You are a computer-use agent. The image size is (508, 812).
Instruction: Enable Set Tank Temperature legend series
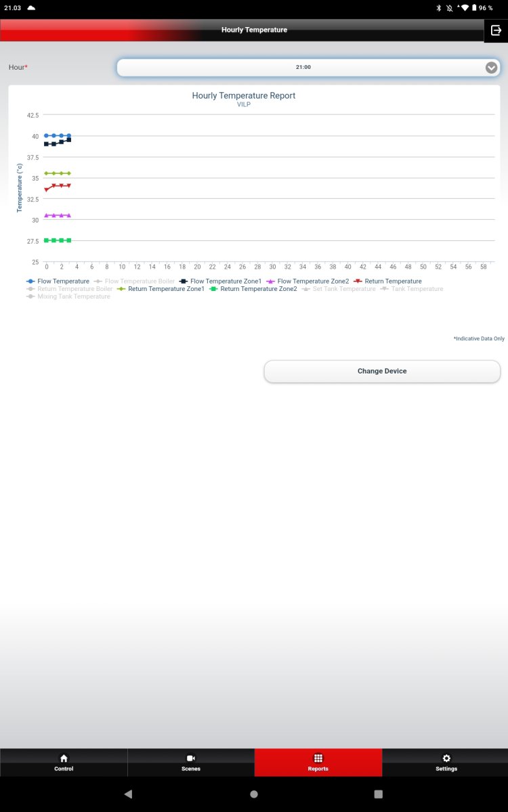tap(339, 289)
